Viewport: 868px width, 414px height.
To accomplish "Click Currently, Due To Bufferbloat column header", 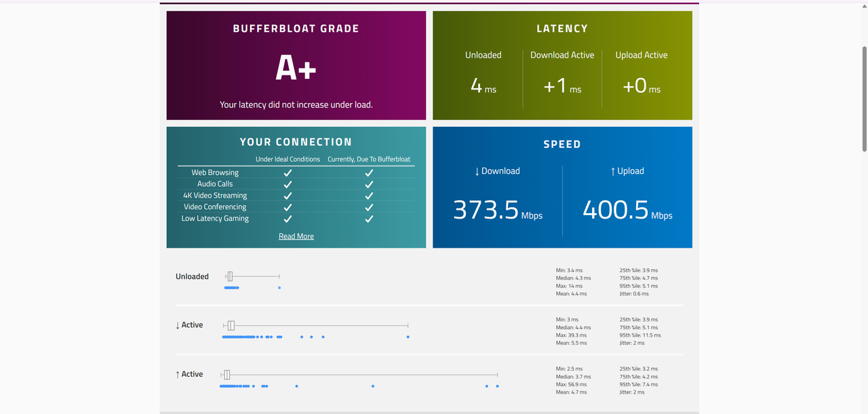I will pyautogui.click(x=369, y=159).
